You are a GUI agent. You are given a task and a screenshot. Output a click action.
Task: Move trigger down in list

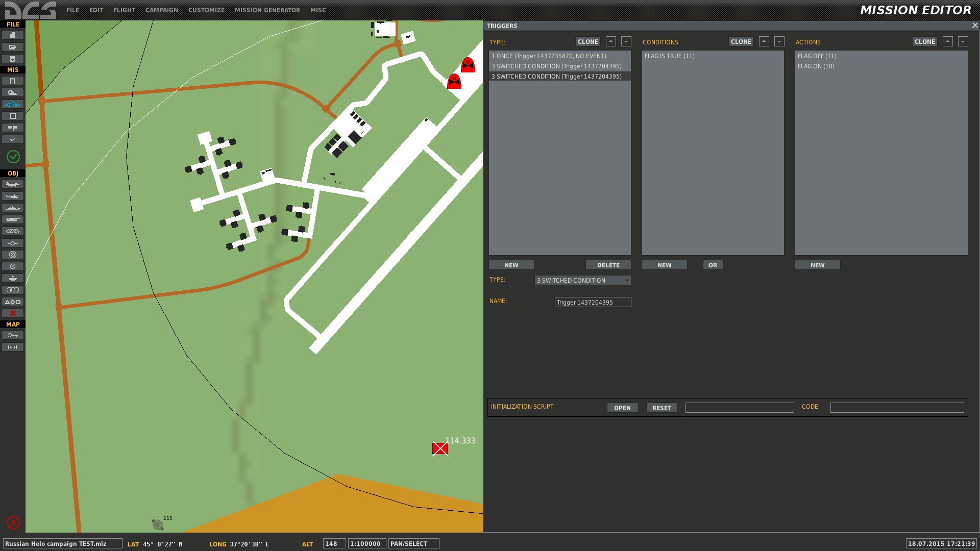[x=626, y=42]
